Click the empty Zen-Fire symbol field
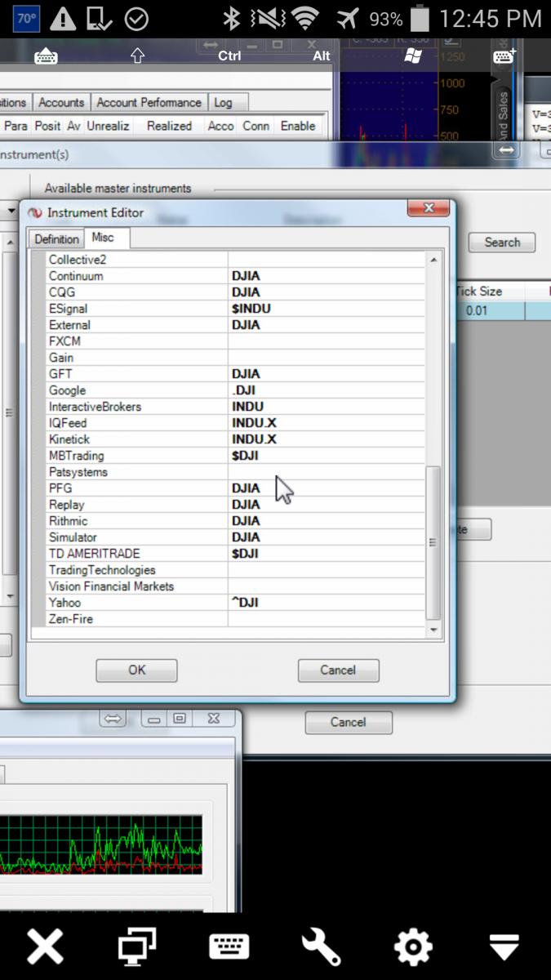 pyautogui.click(x=327, y=619)
